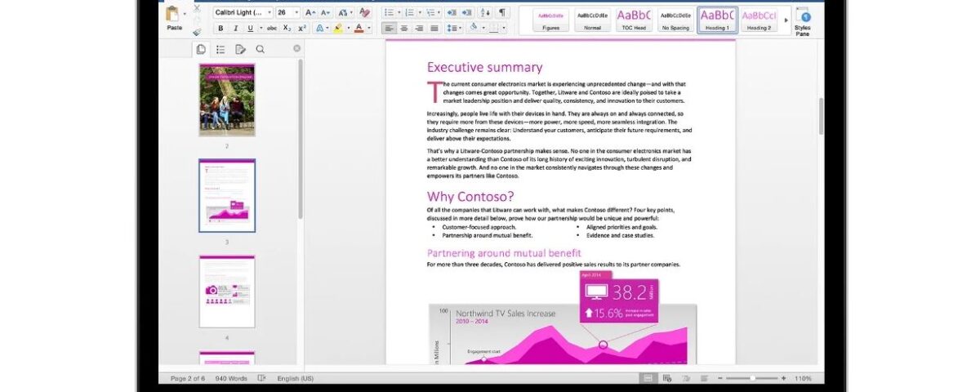Open the highlight color dropdown arrow

click(x=348, y=29)
